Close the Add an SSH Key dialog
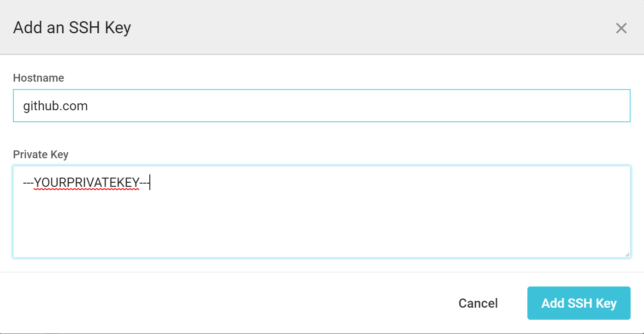Screen dimensions: 644x334 pos(621,28)
